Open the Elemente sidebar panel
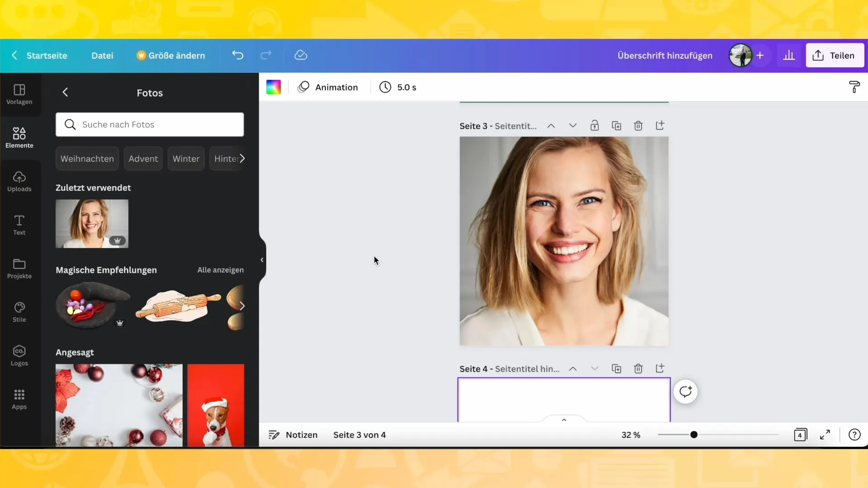Image resolution: width=868 pixels, height=488 pixels. (19, 138)
